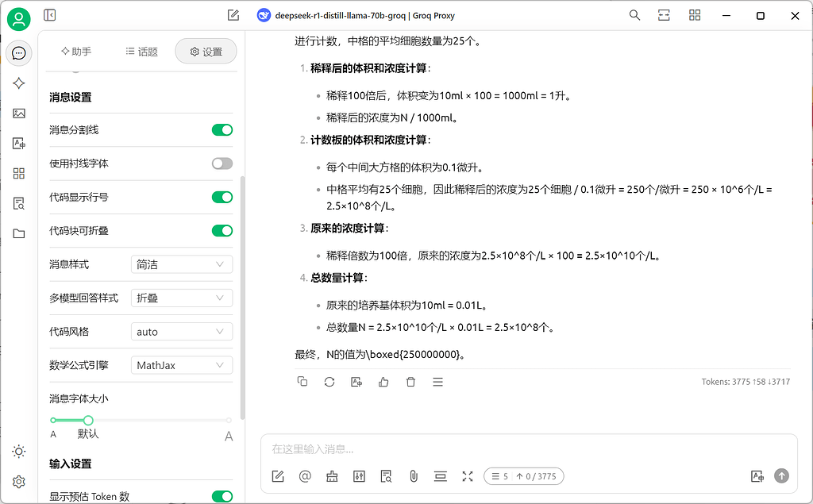Viewport: 813px width, 504px height.
Task: Open knowledge base icon in input toolbar
Action: pos(387,476)
